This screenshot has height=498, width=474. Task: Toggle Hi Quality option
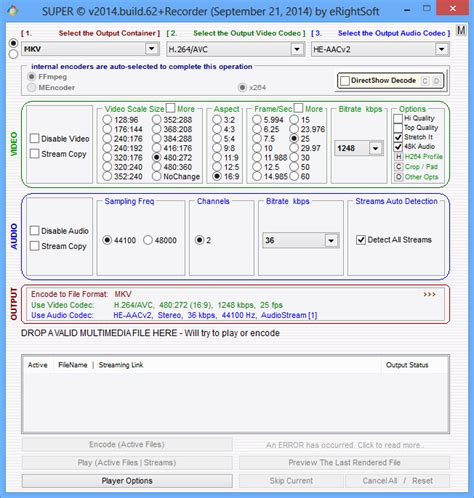coord(398,118)
